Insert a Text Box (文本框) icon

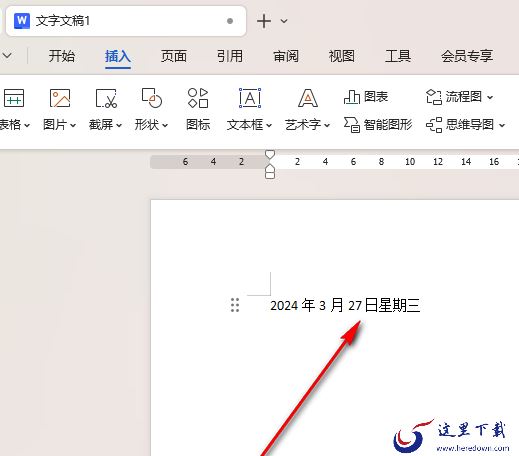(x=250, y=98)
